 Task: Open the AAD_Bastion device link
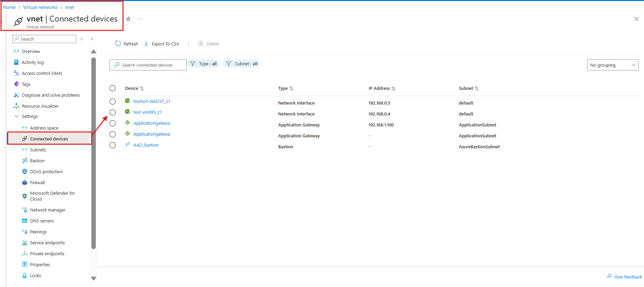146,145
